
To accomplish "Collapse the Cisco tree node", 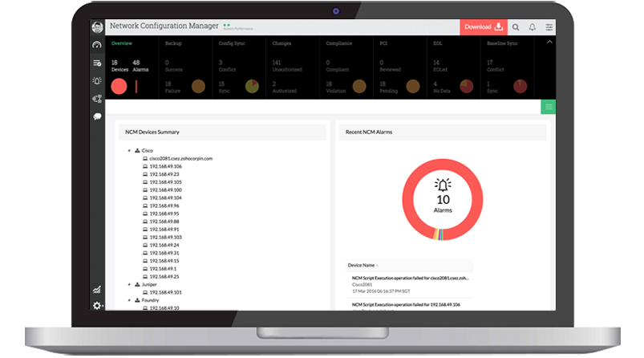I will (129, 151).
